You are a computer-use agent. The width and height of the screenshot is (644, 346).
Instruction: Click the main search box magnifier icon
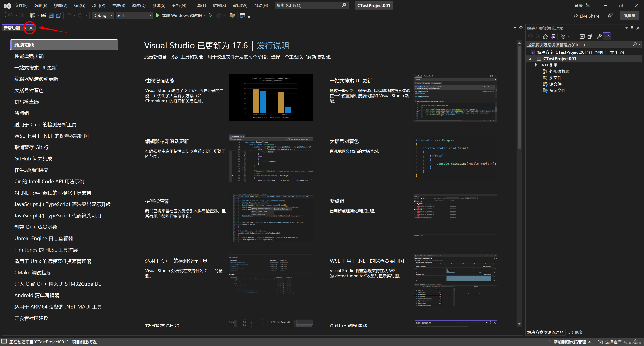point(344,5)
